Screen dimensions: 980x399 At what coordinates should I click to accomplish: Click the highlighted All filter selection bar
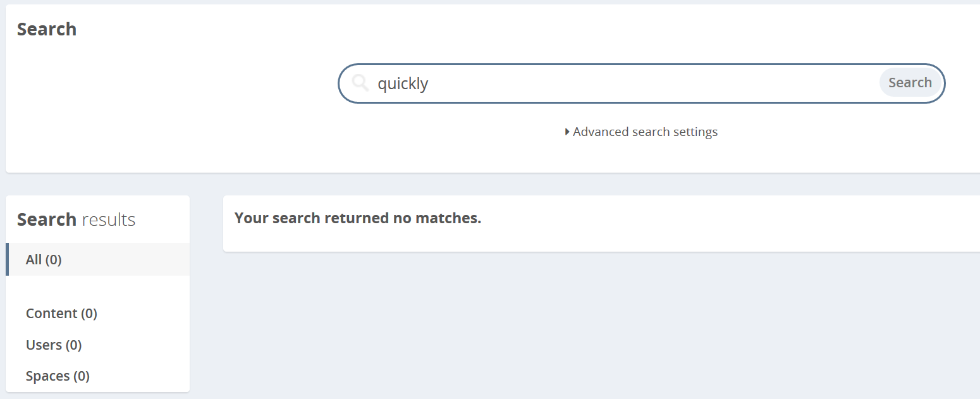click(x=8, y=259)
